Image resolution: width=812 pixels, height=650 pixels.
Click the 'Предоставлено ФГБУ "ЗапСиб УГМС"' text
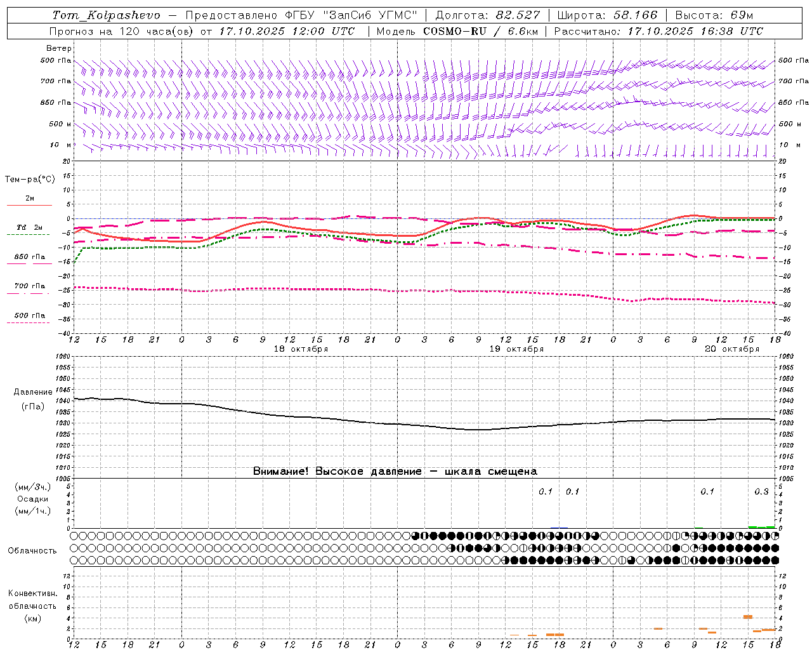302,15
